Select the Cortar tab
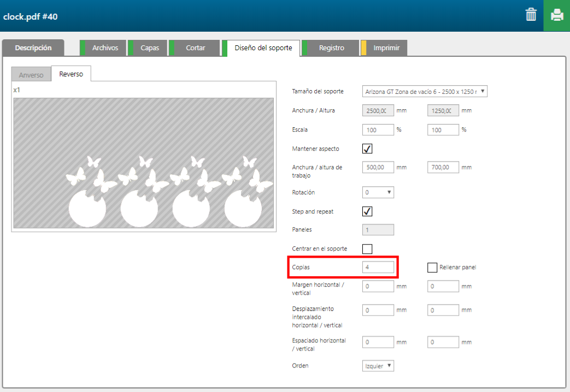This screenshot has width=570, height=392. [x=195, y=48]
